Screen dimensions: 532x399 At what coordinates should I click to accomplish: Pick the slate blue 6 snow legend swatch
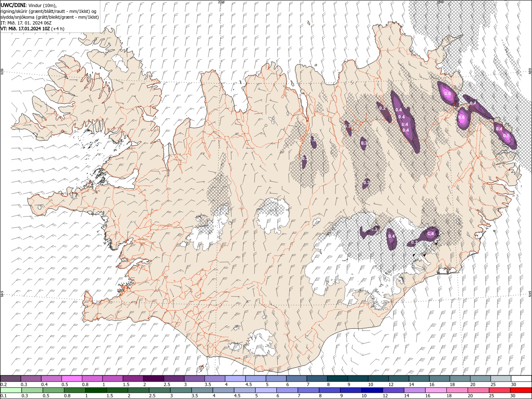[x=296, y=379]
